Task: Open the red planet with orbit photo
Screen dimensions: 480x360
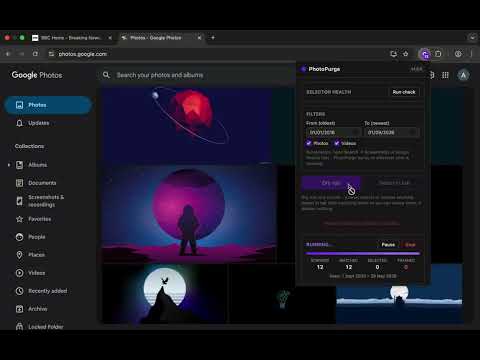Action: (187, 125)
